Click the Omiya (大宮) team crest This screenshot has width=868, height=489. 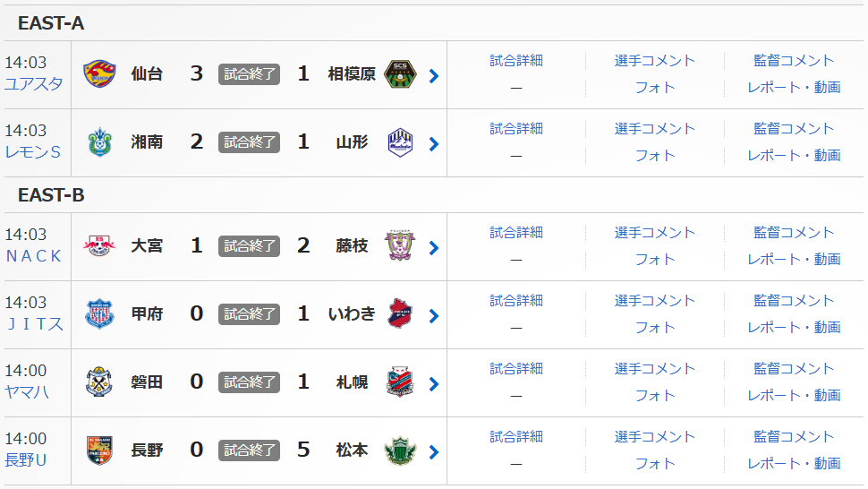click(99, 246)
